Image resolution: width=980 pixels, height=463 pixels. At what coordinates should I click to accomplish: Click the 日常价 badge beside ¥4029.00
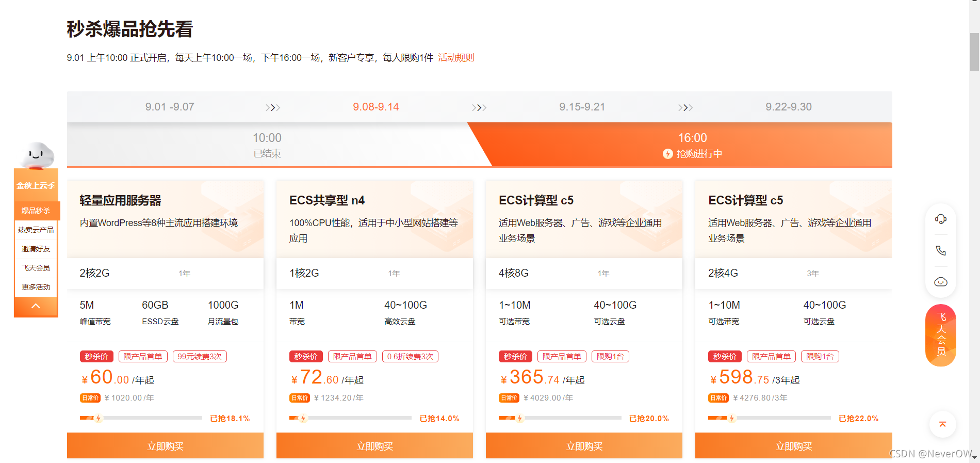point(509,398)
